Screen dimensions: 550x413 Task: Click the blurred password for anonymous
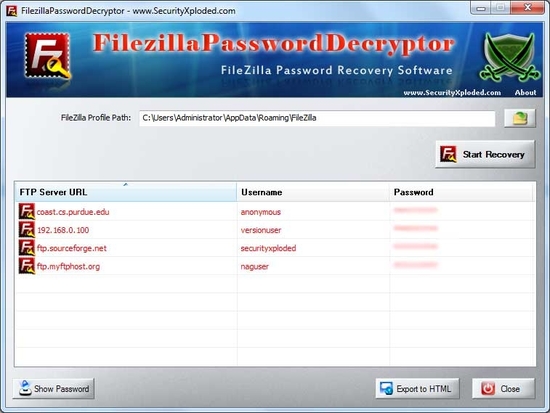coord(416,210)
